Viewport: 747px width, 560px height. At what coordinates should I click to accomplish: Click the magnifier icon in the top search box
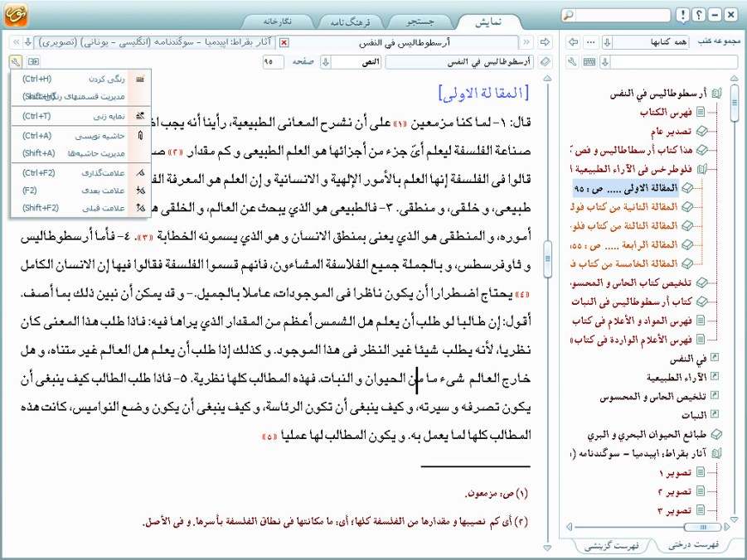pyautogui.click(x=569, y=15)
